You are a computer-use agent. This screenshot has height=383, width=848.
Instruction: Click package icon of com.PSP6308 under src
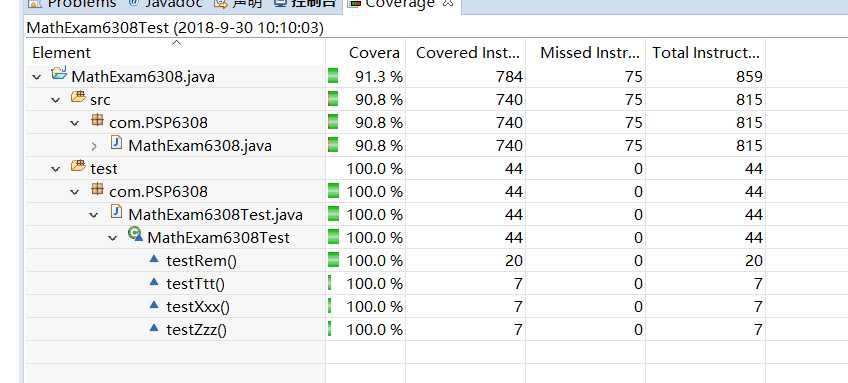(x=97, y=121)
